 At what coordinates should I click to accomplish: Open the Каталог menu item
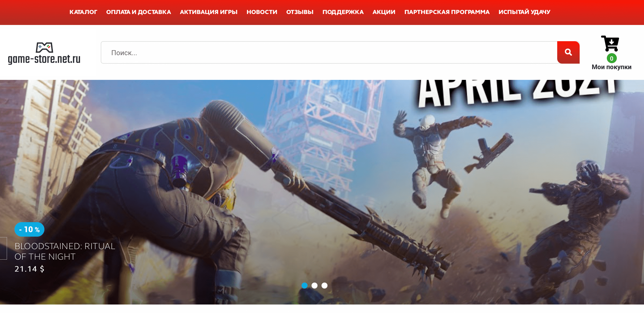coord(83,12)
